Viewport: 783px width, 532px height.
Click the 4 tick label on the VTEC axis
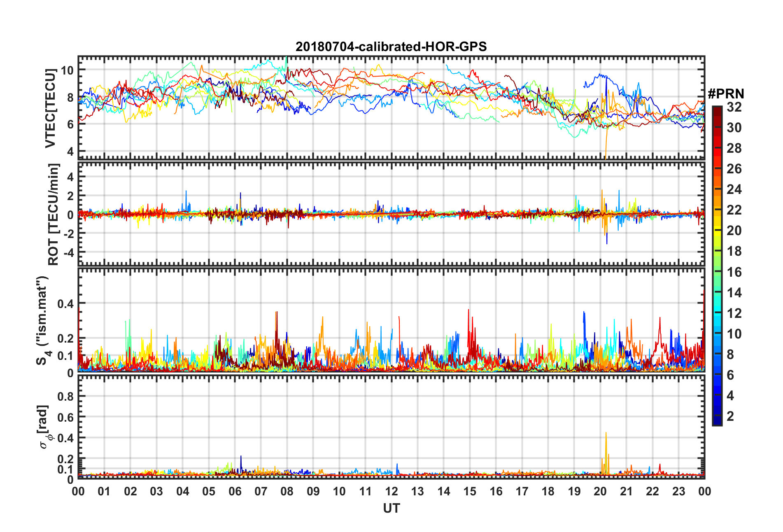[71, 152]
